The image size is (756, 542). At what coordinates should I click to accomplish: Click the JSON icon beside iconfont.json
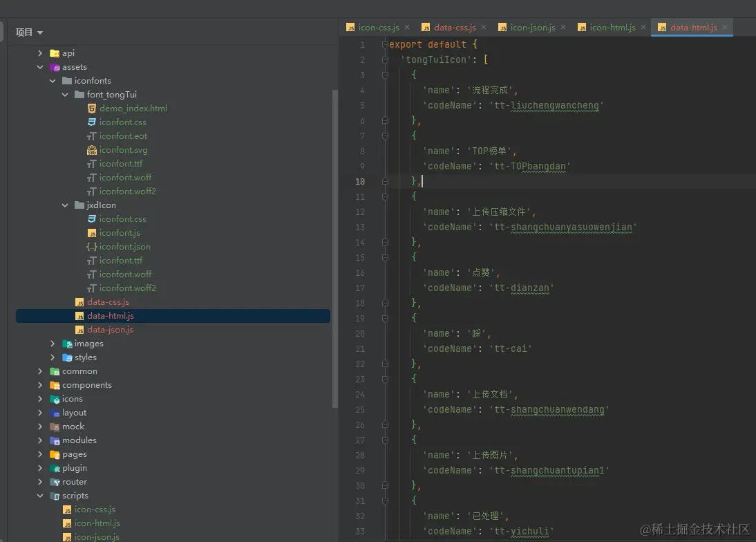click(x=92, y=247)
